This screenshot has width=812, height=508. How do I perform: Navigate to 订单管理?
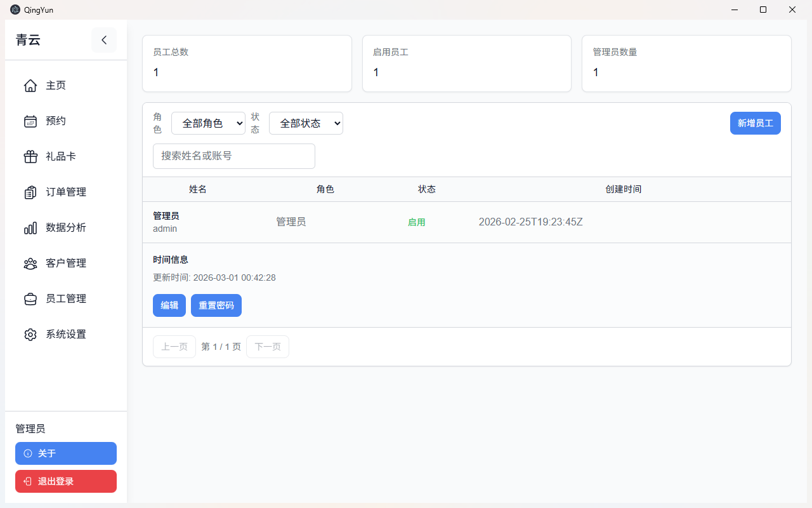click(x=66, y=192)
